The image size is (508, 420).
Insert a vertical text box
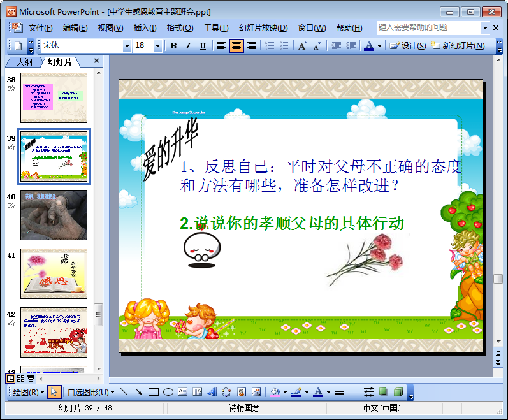point(198,392)
